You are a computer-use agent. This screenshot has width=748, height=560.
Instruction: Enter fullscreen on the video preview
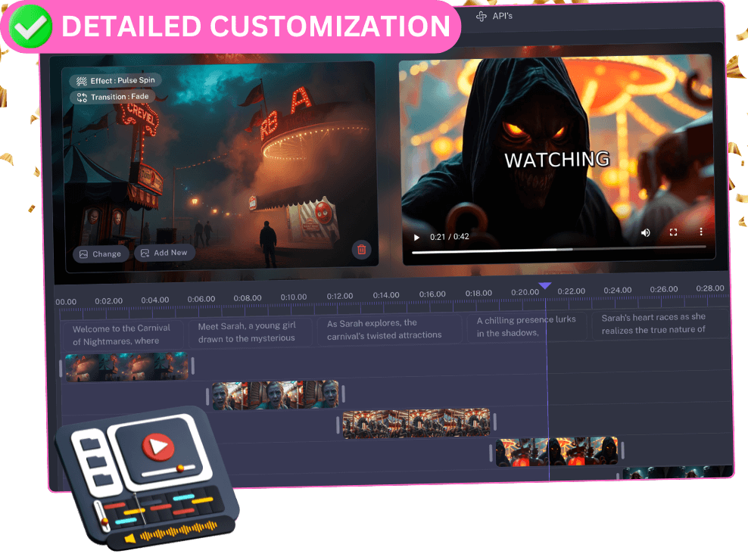point(673,232)
